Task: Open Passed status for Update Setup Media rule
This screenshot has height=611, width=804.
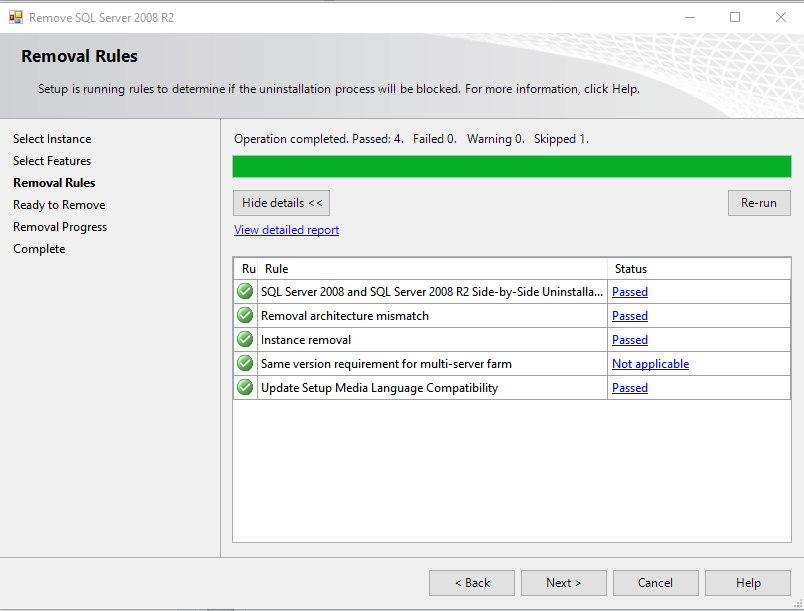Action: pyautogui.click(x=630, y=388)
